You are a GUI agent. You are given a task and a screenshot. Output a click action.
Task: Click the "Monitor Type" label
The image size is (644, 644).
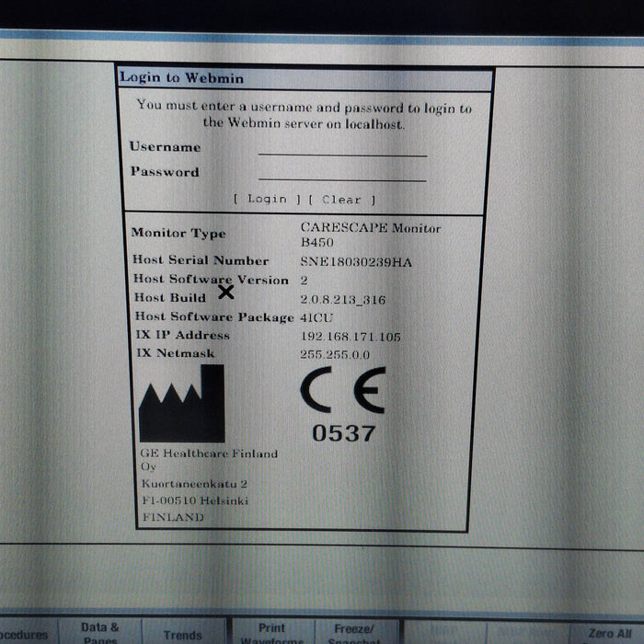click(x=178, y=234)
